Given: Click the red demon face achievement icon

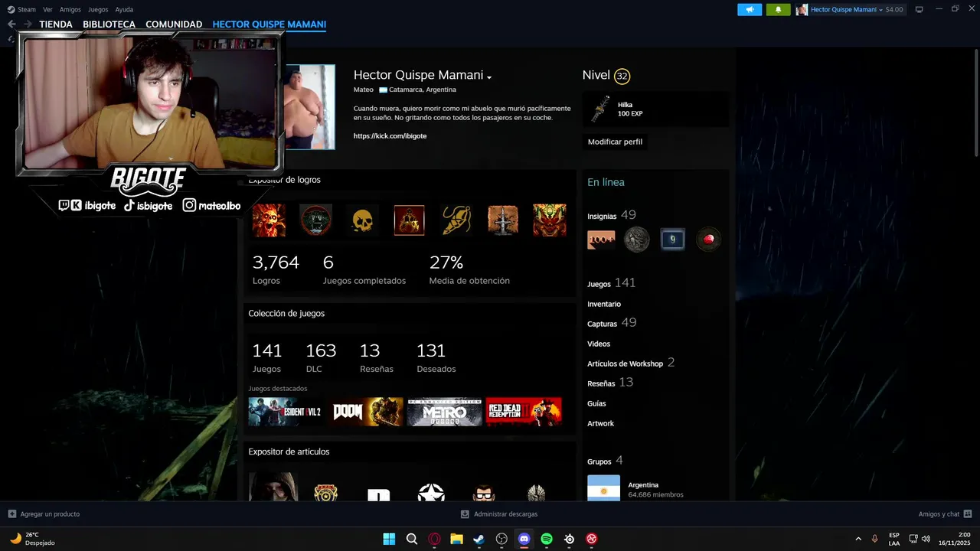Looking at the screenshot, I should (x=550, y=220).
